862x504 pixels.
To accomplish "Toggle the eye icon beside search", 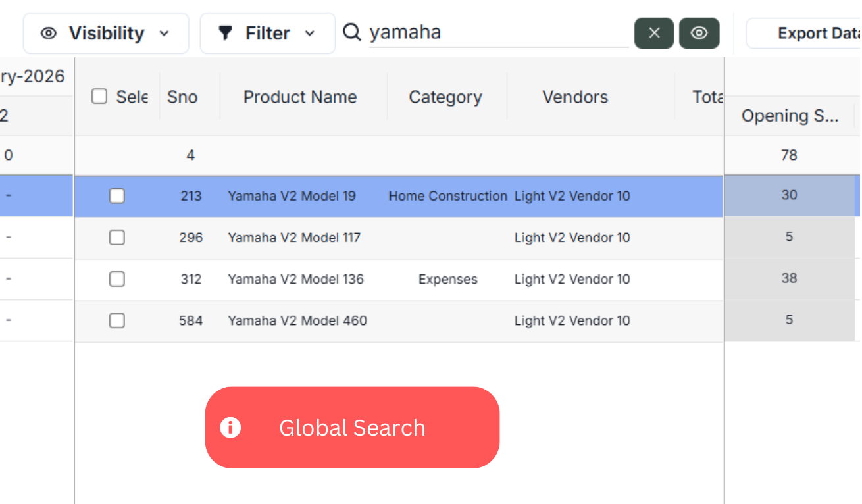I will pyautogui.click(x=699, y=33).
